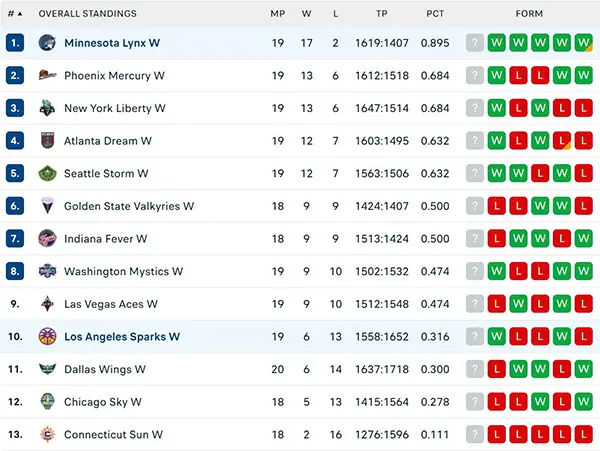This screenshot has height=451, width=600.
Task: Open the Washington Mystics W team page
Action: pyautogui.click(x=124, y=272)
